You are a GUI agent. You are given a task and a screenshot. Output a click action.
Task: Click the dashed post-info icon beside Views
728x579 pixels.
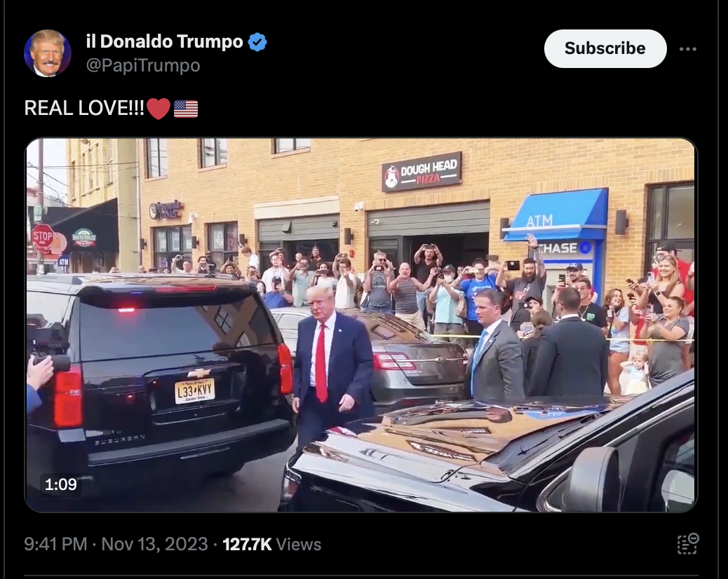point(687,544)
